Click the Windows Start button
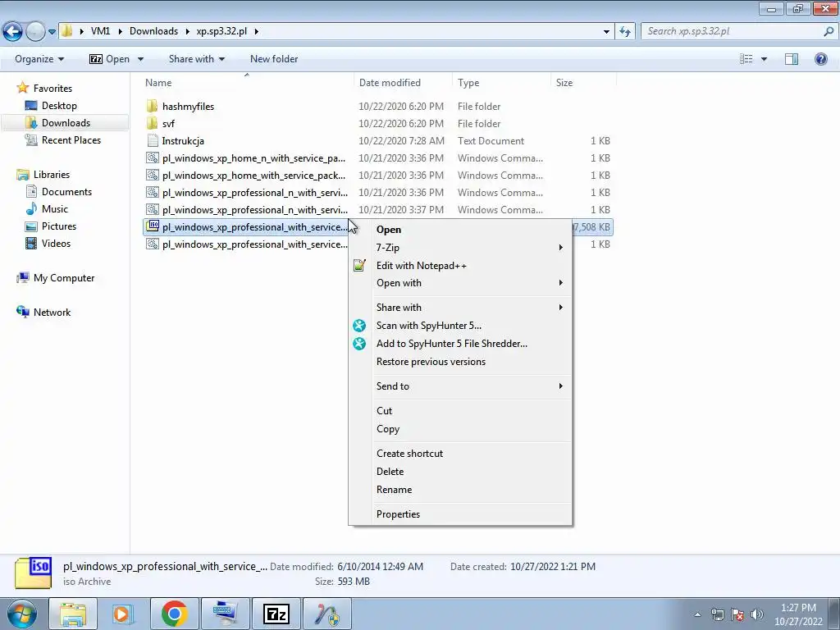Image resolution: width=840 pixels, height=630 pixels. (21, 614)
